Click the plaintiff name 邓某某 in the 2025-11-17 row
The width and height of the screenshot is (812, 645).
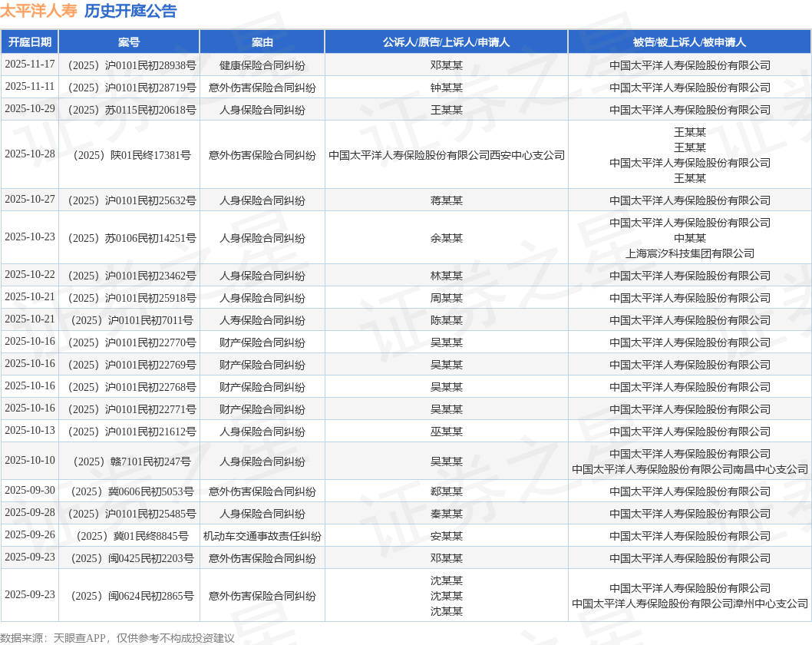[447, 65]
